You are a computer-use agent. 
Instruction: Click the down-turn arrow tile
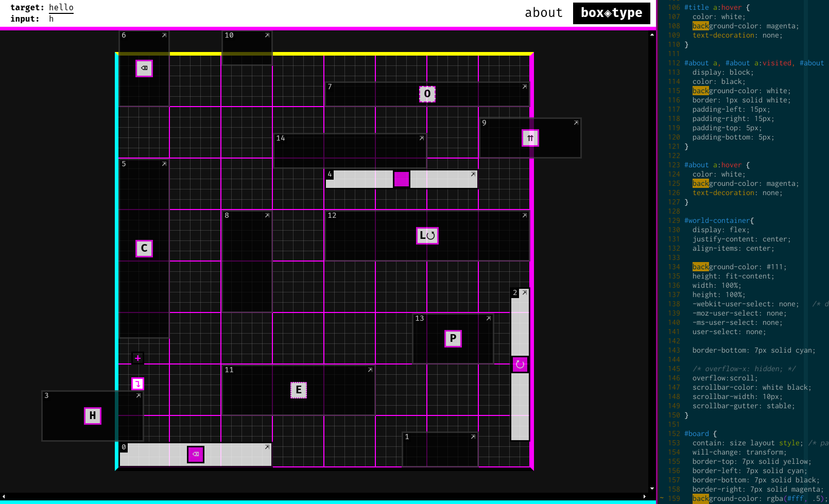[137, 384]
